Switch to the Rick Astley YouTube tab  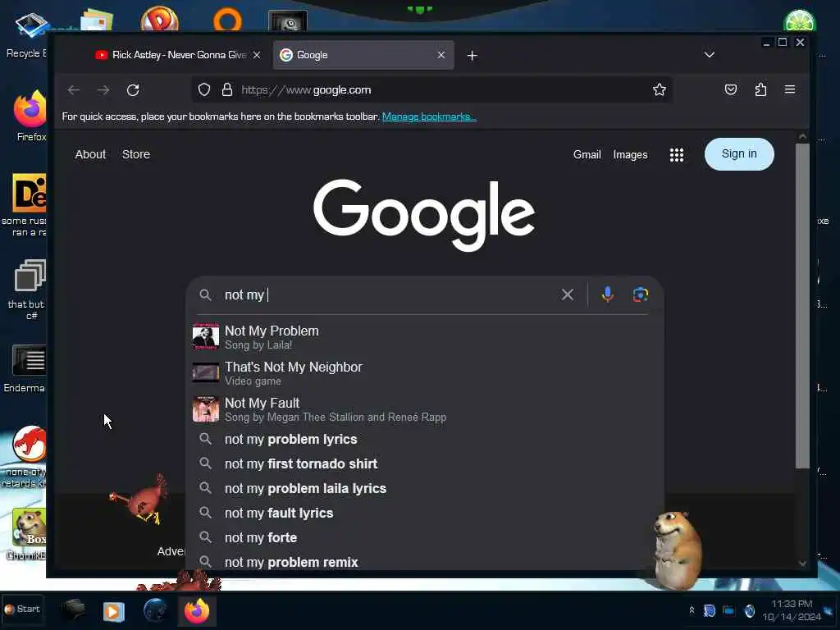pyautogui.click(x=171, y=55)
